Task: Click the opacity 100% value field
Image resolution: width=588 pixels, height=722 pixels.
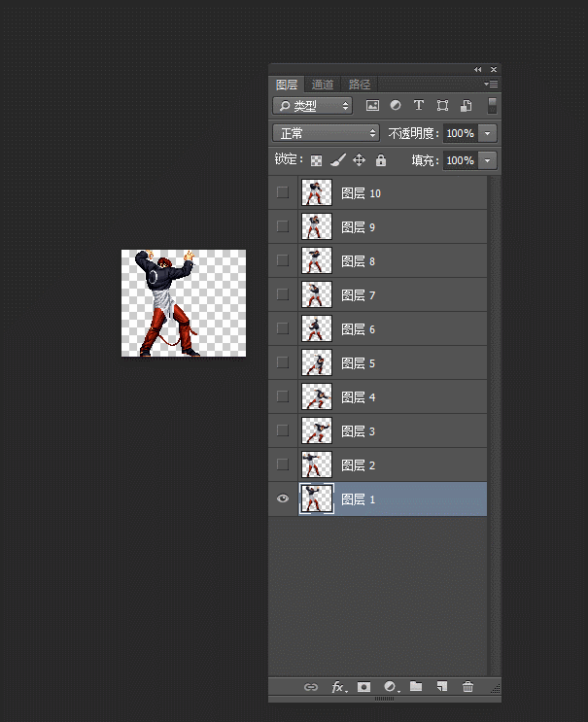Action: pyautogui.click(x=461, y=133)
